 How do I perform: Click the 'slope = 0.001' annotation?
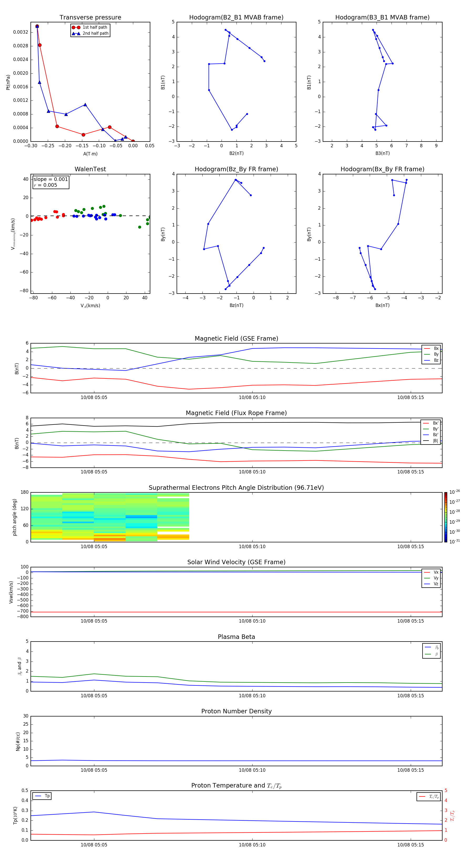[51, 179]
